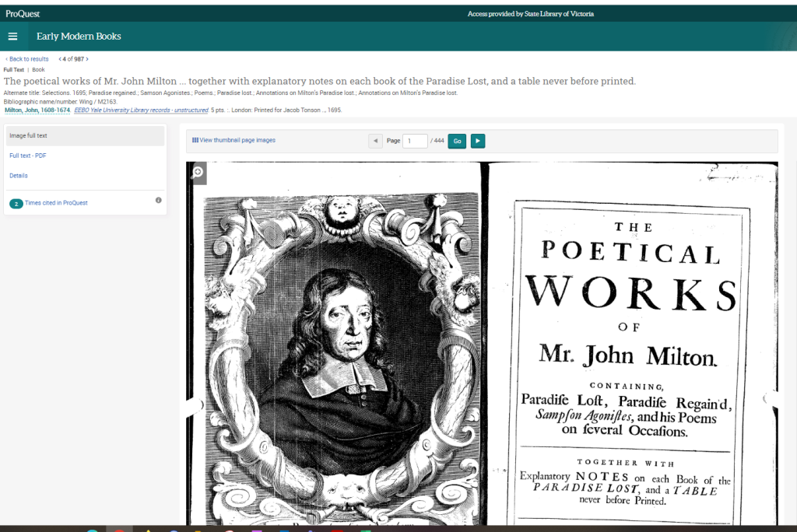
Task: Select the Image full text tab
Action: pyautogui.click(x=28, y=136)
